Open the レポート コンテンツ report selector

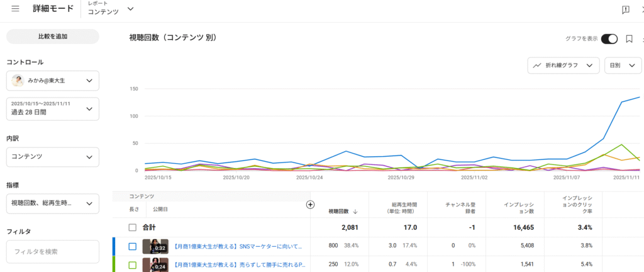point(111,9)
